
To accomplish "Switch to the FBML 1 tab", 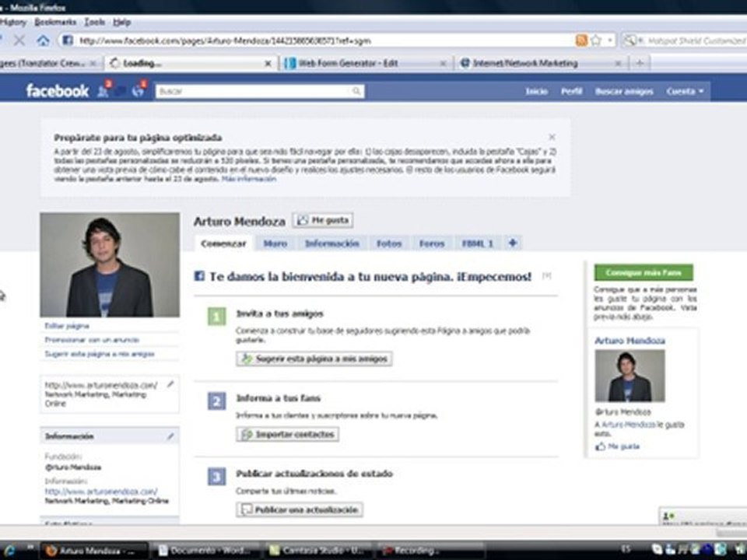I will pyautogui.click(x=477, y=243).
